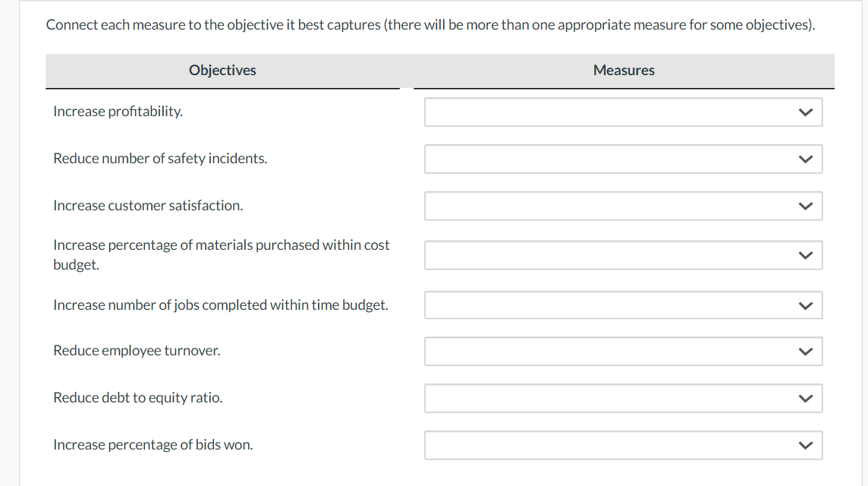The image size is (868, 486).
Task: Click the 'Increase customer satisfaction.' objective label
Action: click(148, 206)
